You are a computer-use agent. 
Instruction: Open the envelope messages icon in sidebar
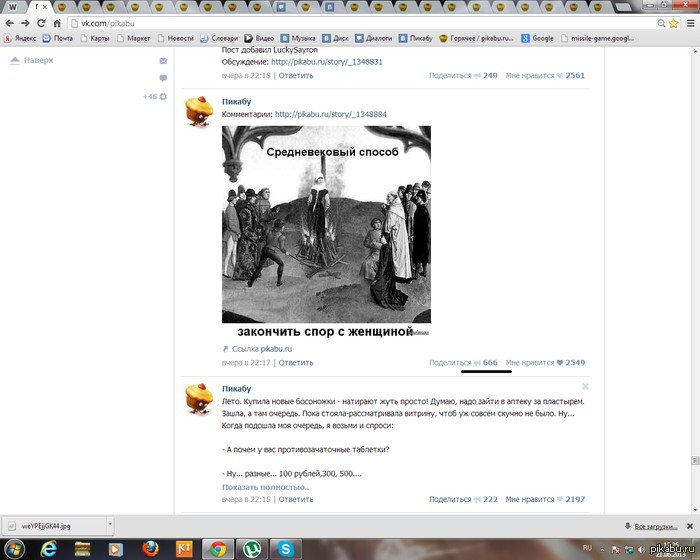(x=163, y=61)
